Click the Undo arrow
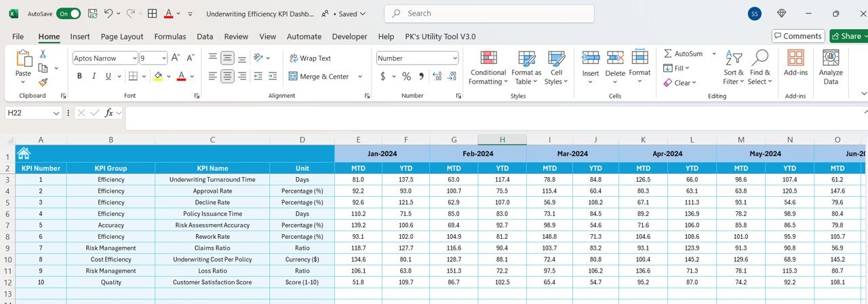Screen dimensions: 868x304 [x=110, y=14]
